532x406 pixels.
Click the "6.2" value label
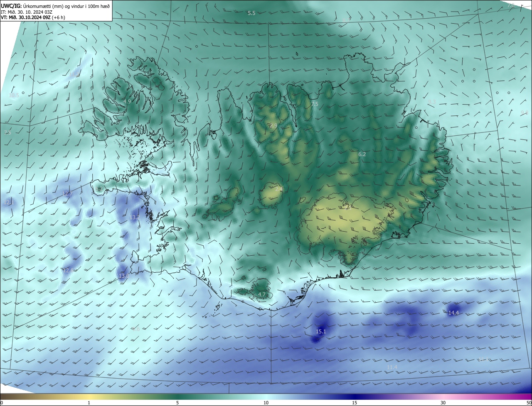(362, 154)
